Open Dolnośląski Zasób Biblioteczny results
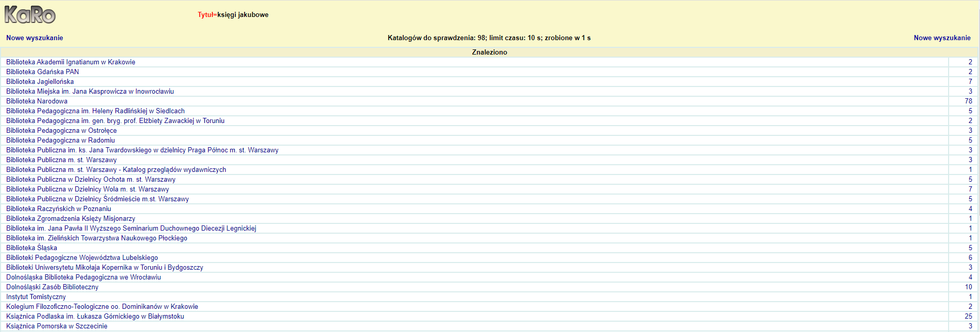Image resolution: width=980 pixels, height=332 pixels. [x=52, y=287]
